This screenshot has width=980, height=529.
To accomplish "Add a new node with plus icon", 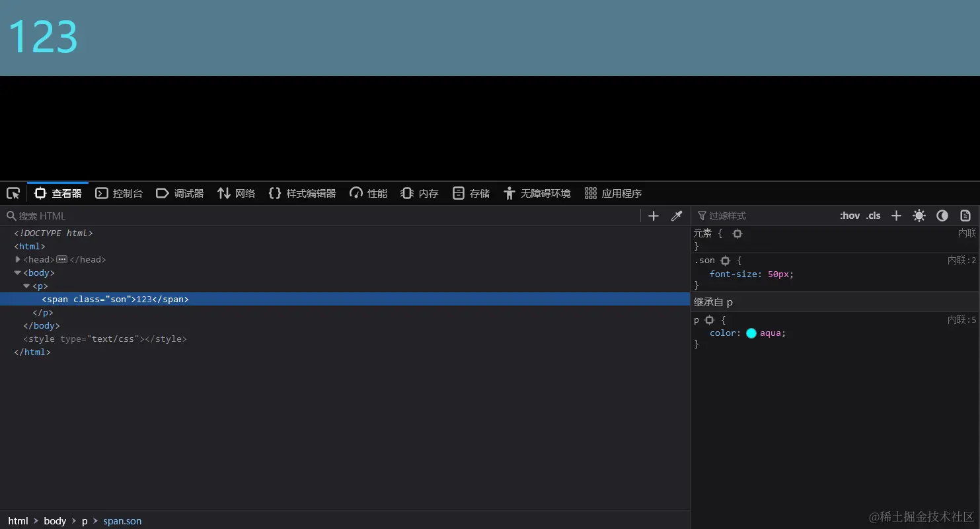I will point(654,216).
